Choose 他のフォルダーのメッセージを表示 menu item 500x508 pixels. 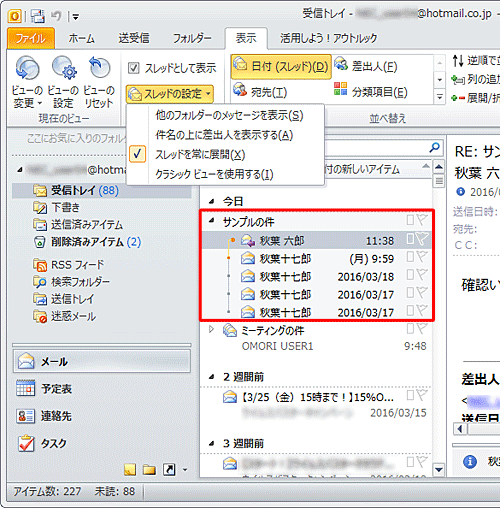(x=229, y=115)
